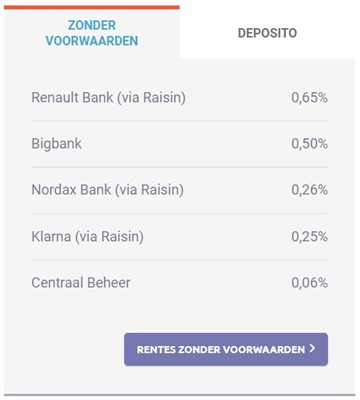Click the 0,25% Klarna rate
Image resolution: width=360 pixels, height=400 pixels.
pyautogui.click(x=309, y=237)
